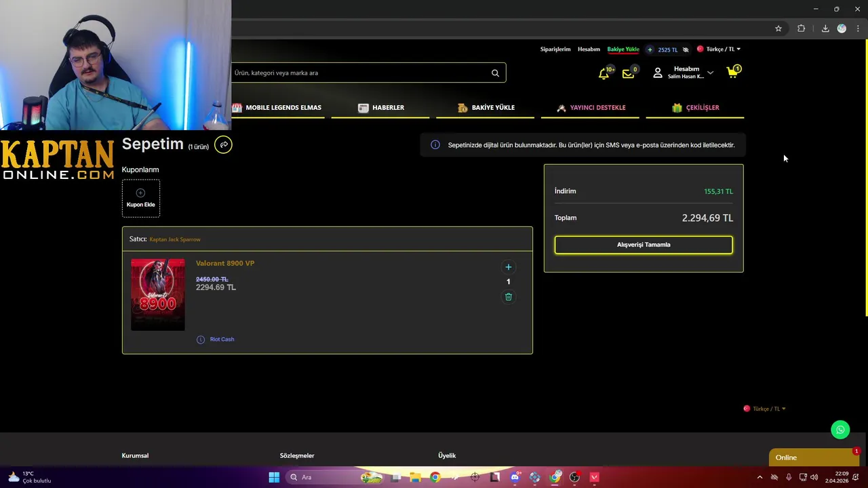Open Discord from taskbar
This screenshot has width=868, height=488.
coord(515,477)
